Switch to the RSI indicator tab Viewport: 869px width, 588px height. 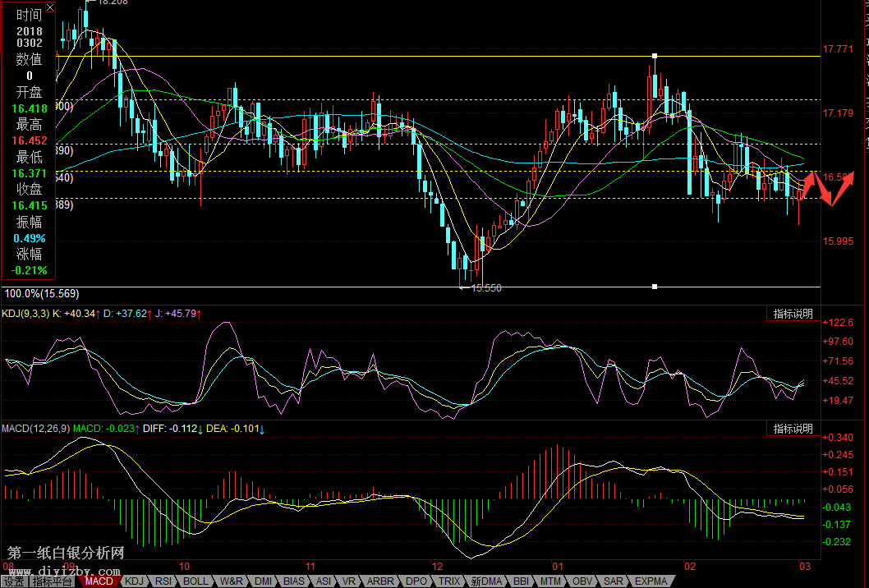pyautogui.click(x=163, y=581)
